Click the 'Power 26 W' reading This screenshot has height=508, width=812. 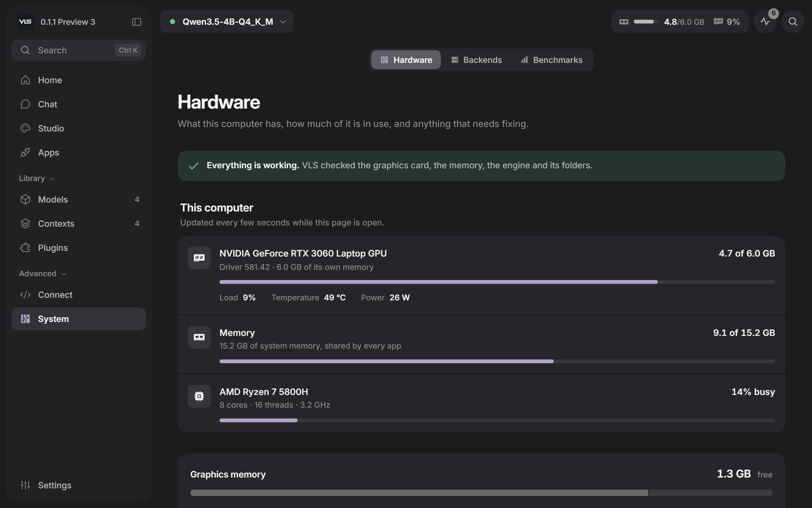385,298
